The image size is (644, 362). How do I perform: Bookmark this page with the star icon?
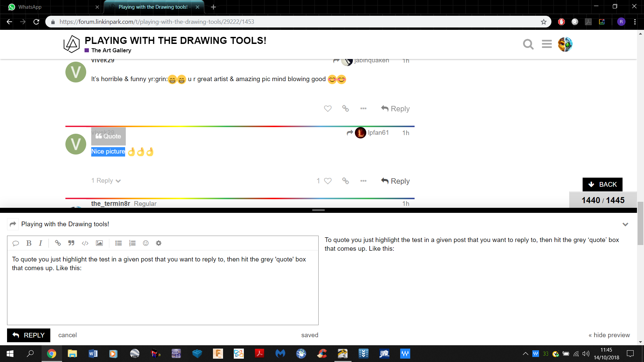pos(544,22)
